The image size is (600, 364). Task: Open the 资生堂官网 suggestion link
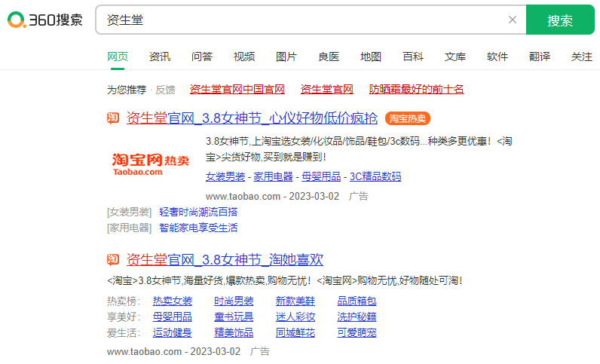[327, 89]
